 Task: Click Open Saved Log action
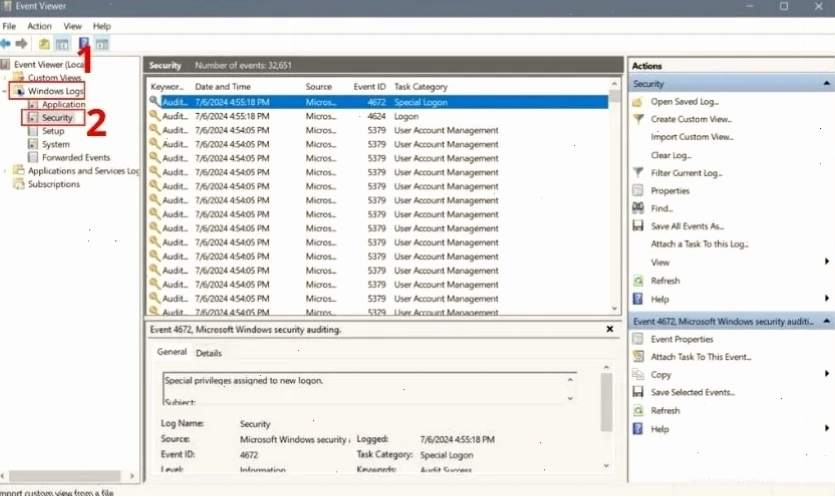[x=684, y=102]
